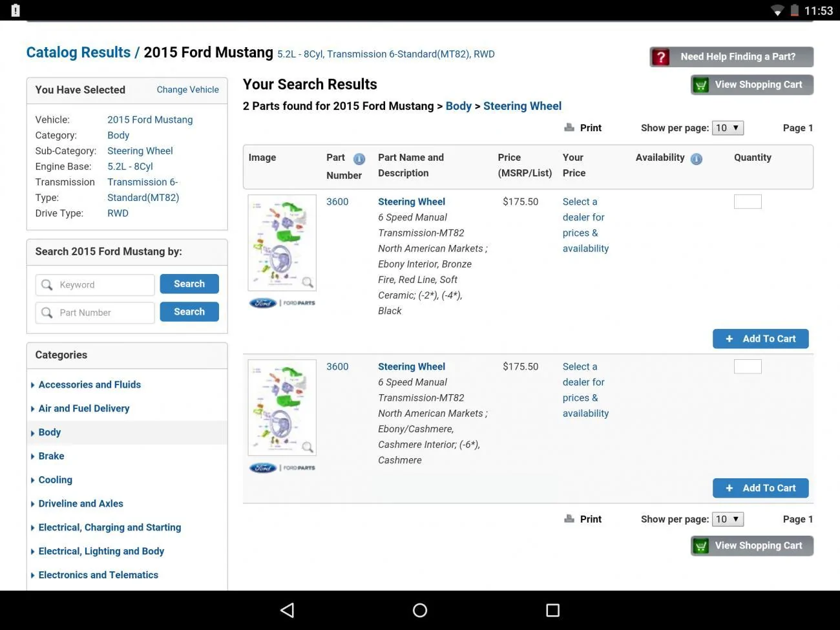Expand the Body category
Viewport: 840px width, 630px height.
[49, 432]
